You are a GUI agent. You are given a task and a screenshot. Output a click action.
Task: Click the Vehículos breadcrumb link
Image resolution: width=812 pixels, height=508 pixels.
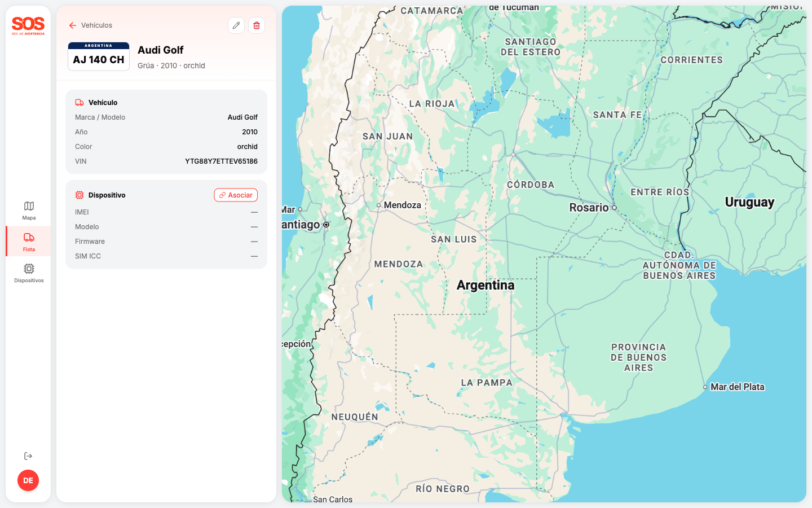click(x=96, y=25)
